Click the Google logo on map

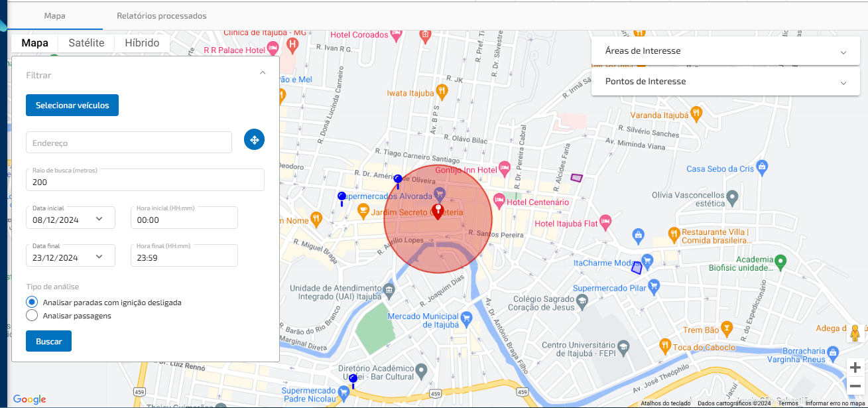[30, 399]
